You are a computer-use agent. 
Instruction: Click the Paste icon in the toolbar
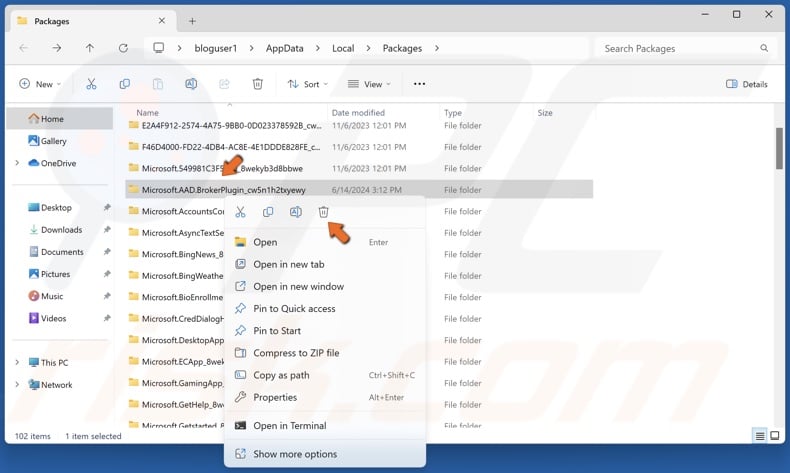click(x=158, y=84)
